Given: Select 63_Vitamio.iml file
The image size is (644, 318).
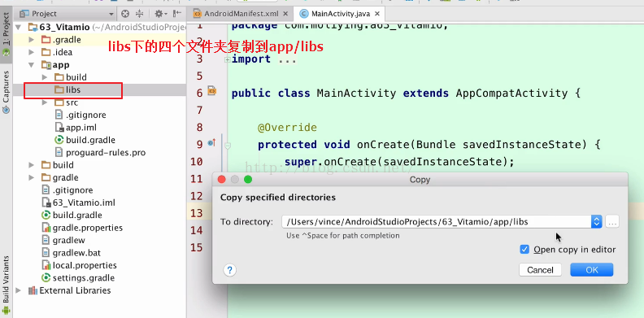Looking at the screenshot, I should click(x=84, y=203).
